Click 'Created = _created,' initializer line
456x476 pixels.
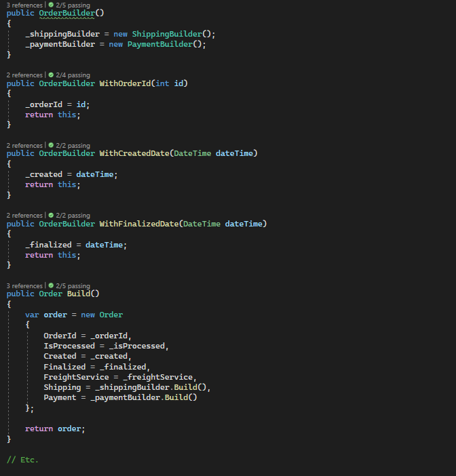(88, 357)
